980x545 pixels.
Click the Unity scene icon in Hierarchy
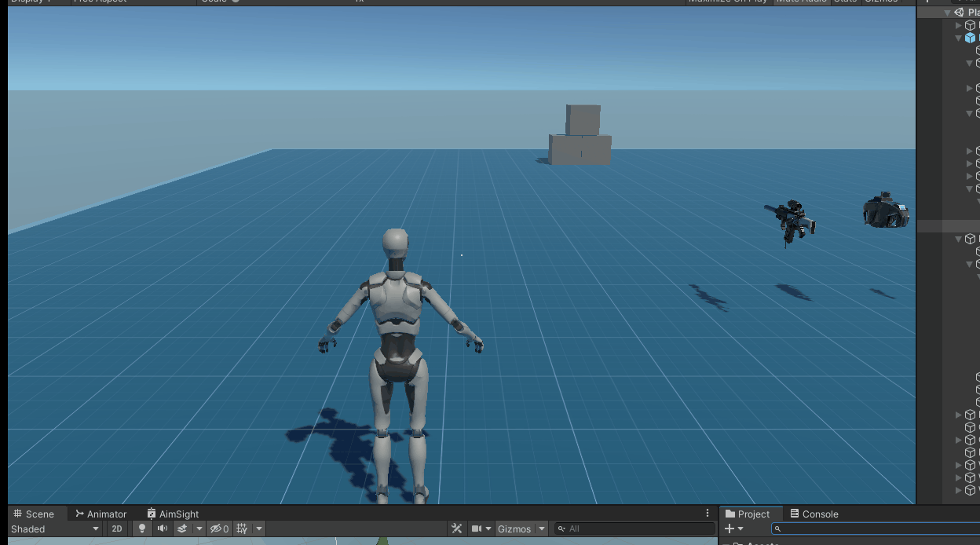point(959,13)
